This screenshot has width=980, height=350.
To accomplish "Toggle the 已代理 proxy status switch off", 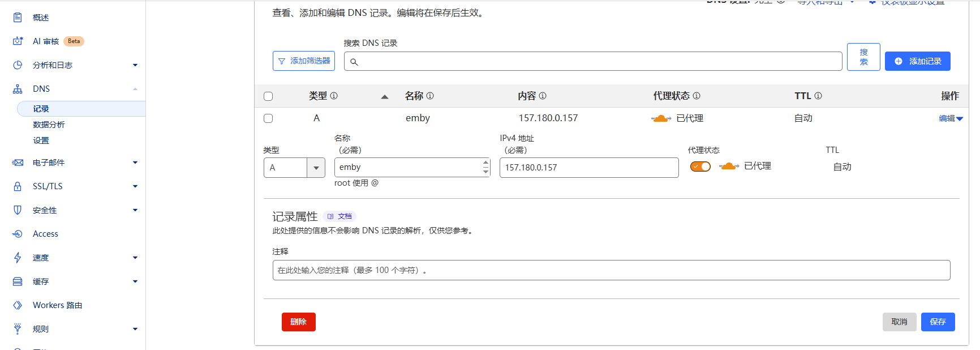I will click(700, 167).
